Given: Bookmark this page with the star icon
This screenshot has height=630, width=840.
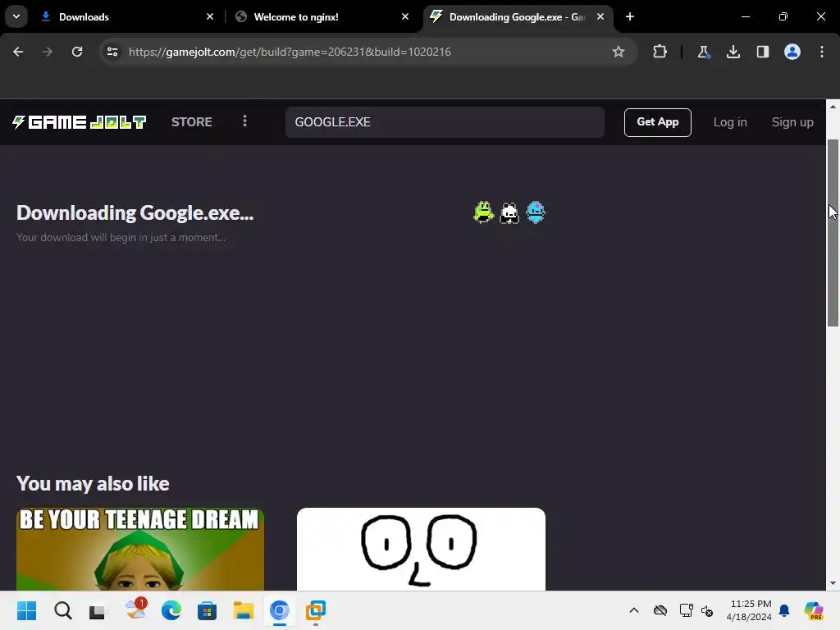Looking at the screenshot, I should click(x=619, y=52).
